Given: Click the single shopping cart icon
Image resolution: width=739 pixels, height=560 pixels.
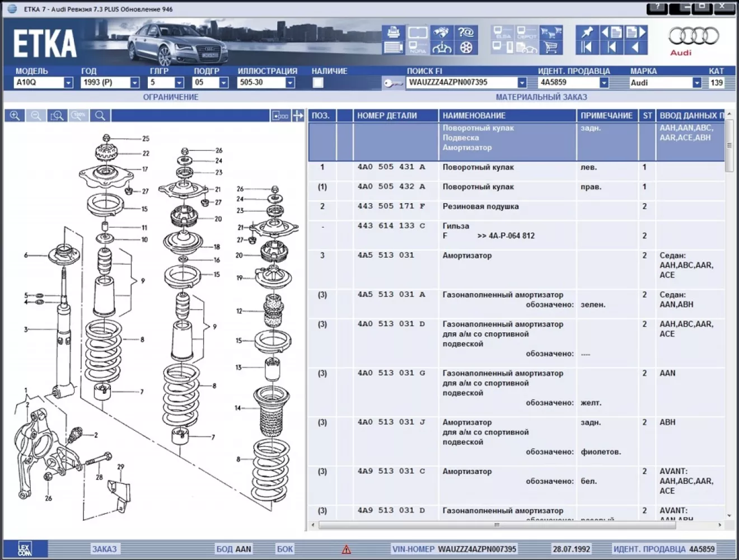Looking at the screenshot, I should (551, 48).
